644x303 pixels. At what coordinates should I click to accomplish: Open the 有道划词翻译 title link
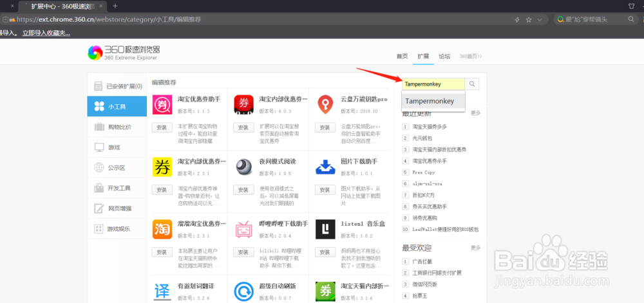(196, 286)
